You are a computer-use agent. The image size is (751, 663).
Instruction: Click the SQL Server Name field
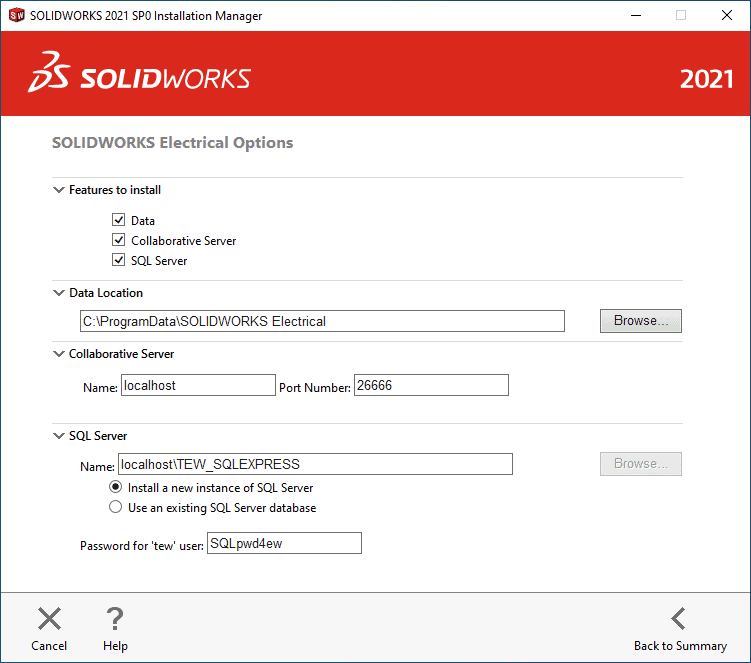pos(315,464)
